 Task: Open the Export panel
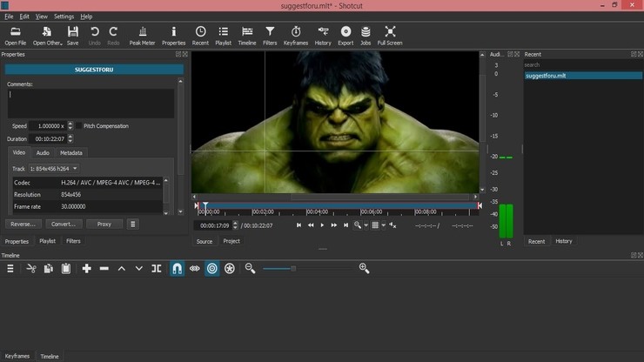tap(345, 36)
